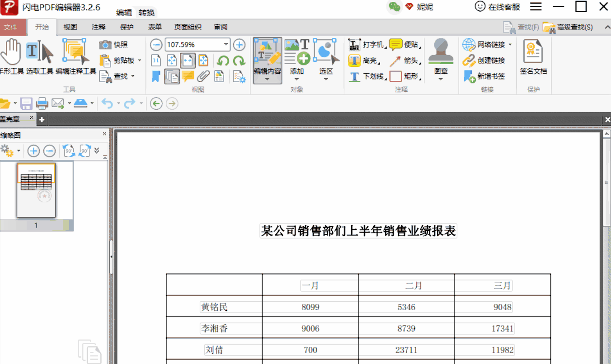Show the bookmarks pane blue ribbon icon
611x364 pixels.
coord(156,76)
